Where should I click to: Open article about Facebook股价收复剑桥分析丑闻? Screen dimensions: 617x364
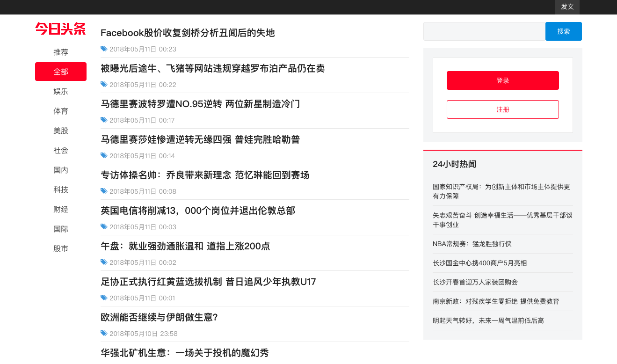pos(188,33)
